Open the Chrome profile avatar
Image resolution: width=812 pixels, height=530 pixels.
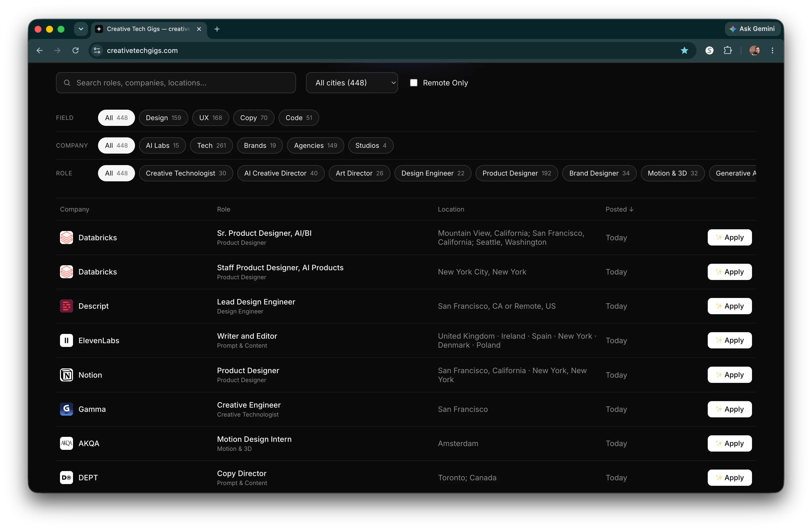(x=754, y=50)
